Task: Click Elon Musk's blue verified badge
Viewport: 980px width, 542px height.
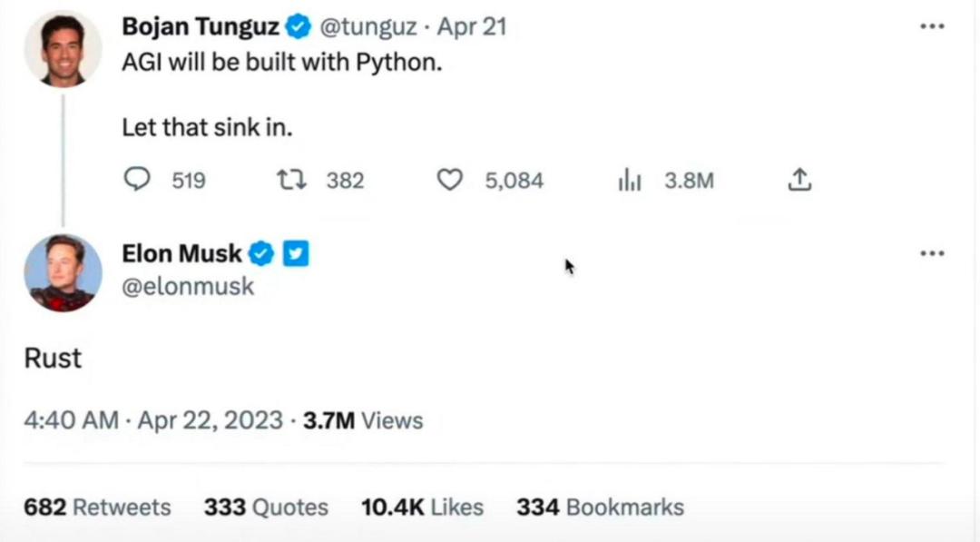Action: [x=261, y=254]
